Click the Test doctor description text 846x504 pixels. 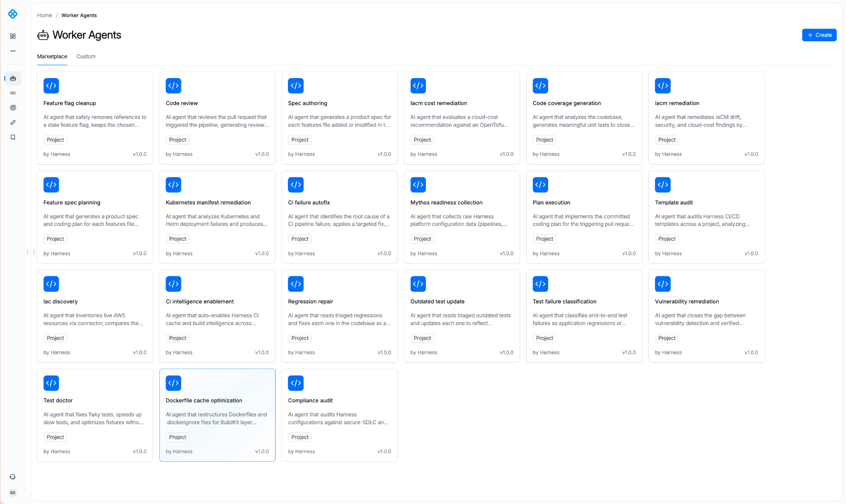pyautogui.click(x=93, y=418)
